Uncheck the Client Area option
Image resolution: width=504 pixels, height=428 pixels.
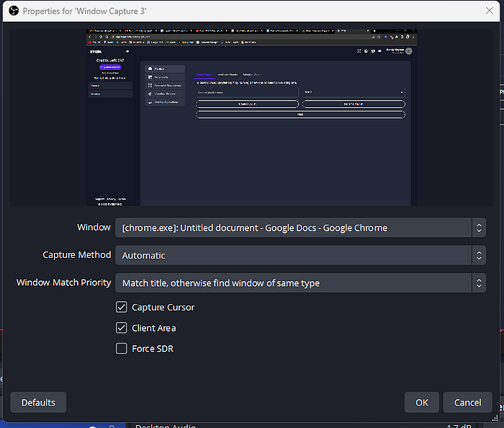[122, 328]
